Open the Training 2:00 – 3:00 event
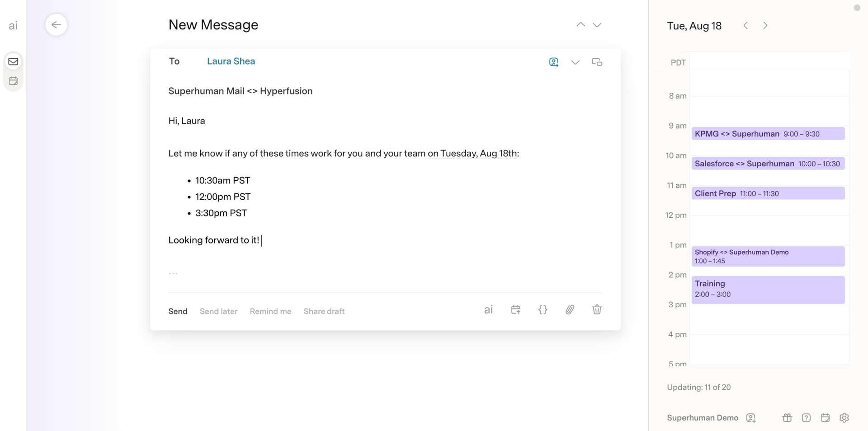Image resolution: width=868 pixels, height=431 pixels. [768, 290]
